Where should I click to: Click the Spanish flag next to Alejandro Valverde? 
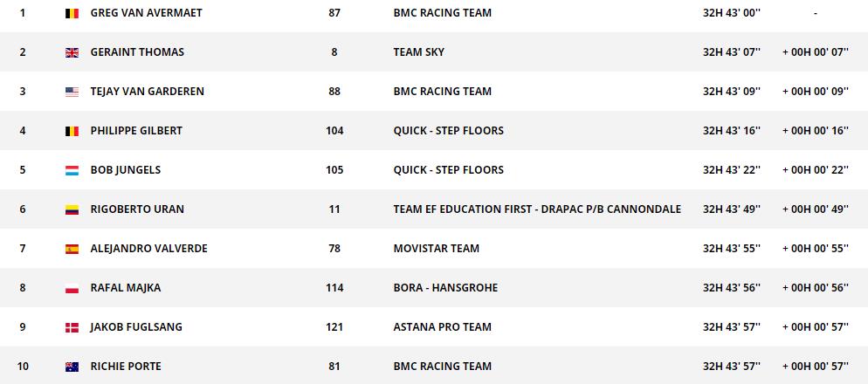pos(72,249)
